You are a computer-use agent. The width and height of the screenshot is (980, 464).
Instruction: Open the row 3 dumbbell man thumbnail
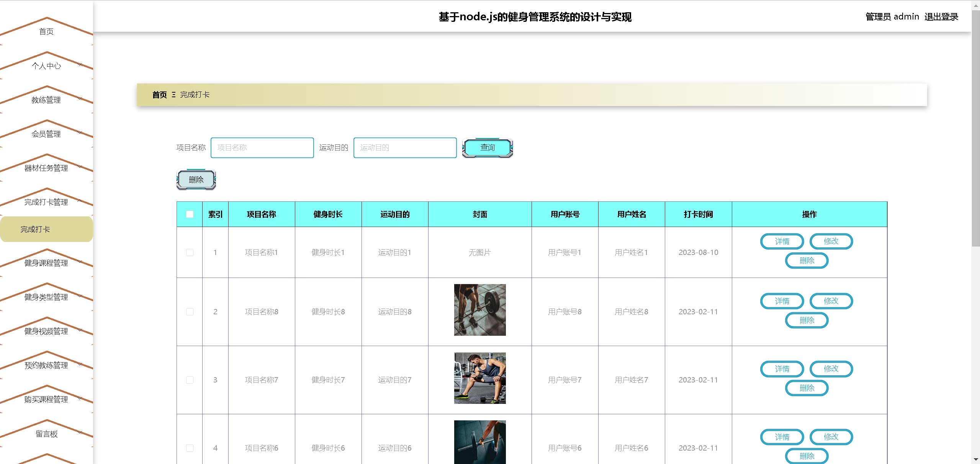479,378
